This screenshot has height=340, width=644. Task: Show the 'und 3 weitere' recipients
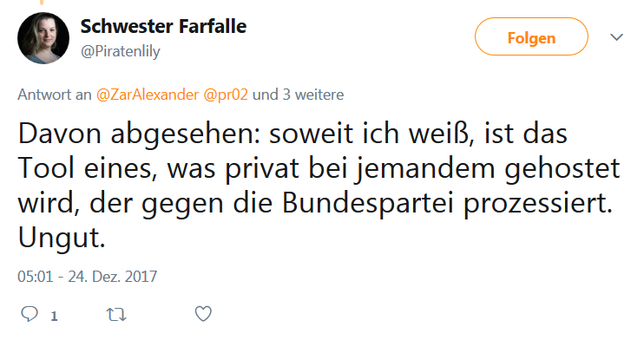298,95
